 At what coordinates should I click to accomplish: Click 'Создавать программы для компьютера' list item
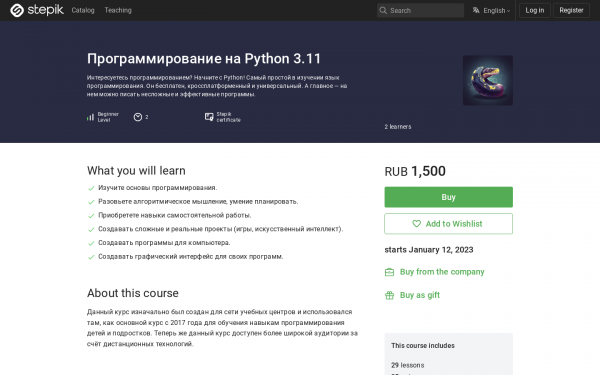click(164, 243)
